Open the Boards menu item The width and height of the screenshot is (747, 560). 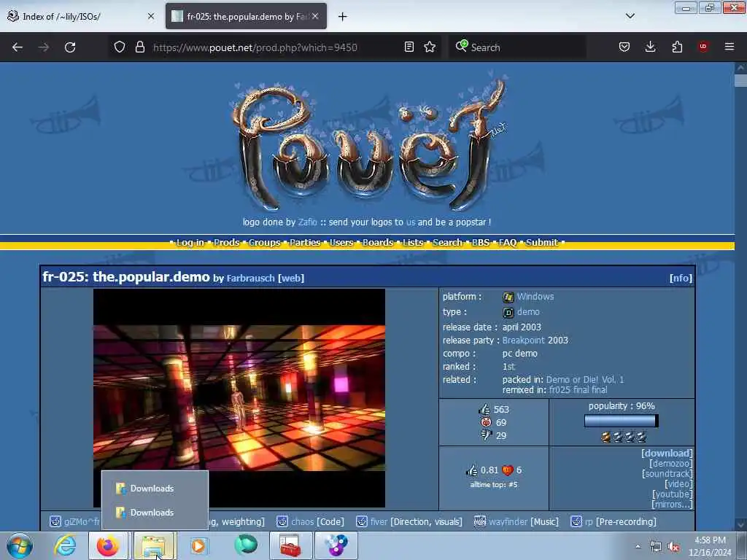pyautogui.click(x=378, y=242)
